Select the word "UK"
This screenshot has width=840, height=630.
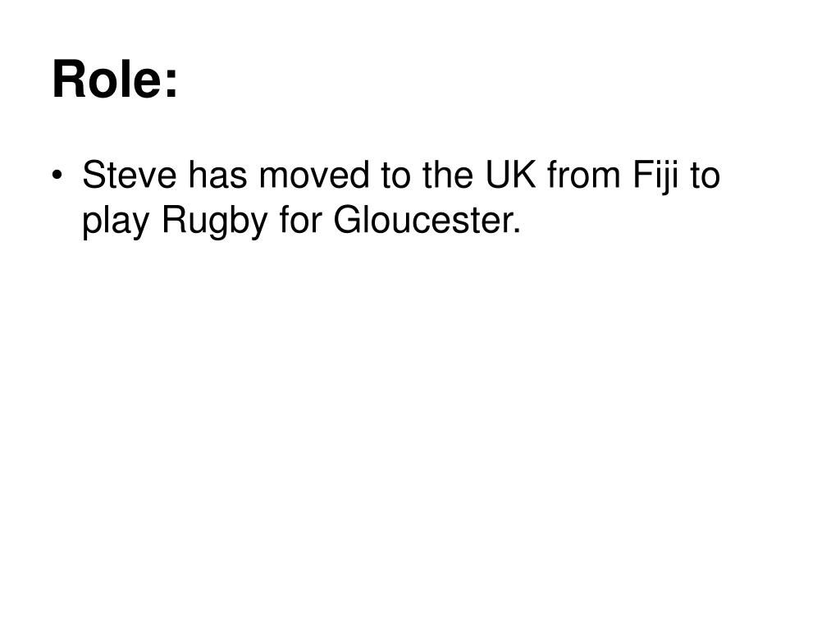pos(510,175)
